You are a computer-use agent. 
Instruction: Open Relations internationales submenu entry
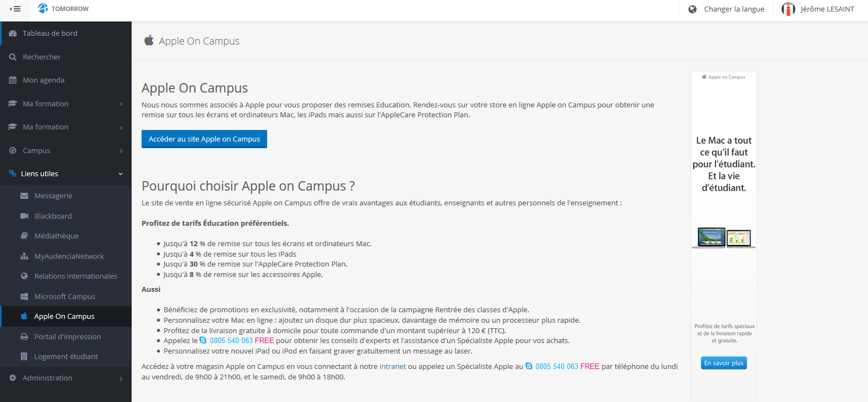pyautogui.click(x=66, y=276)
